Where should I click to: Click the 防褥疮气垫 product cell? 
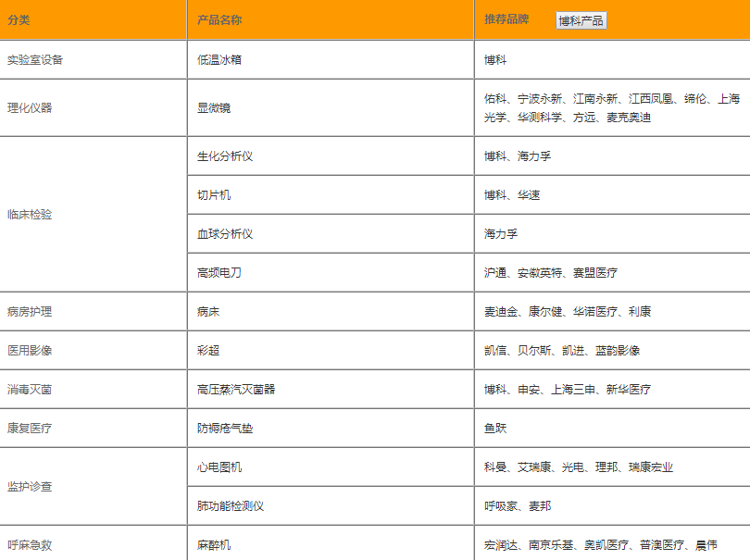(331, 428)
